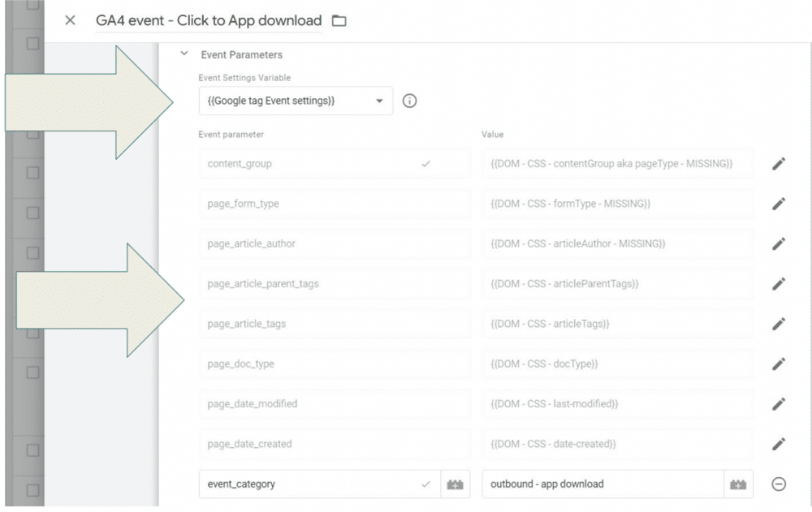Viewport: 812px width, 512px height.
Task: Edit page_doc_type row using pencil icon
Action: [779, 364]
